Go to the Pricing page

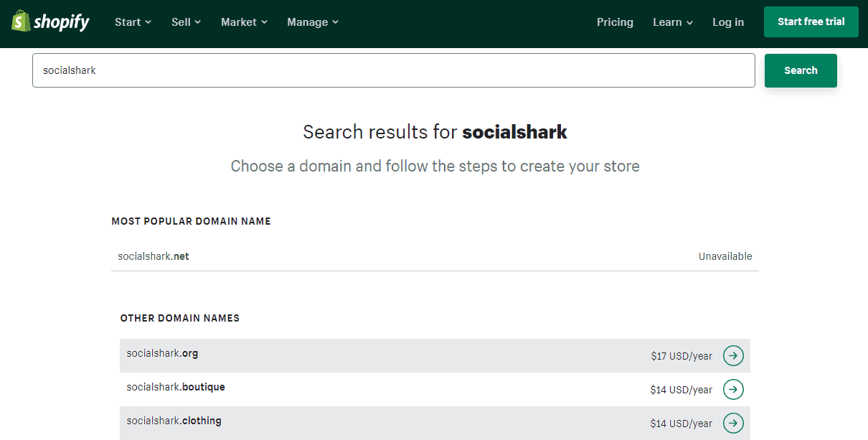point(615,22)
